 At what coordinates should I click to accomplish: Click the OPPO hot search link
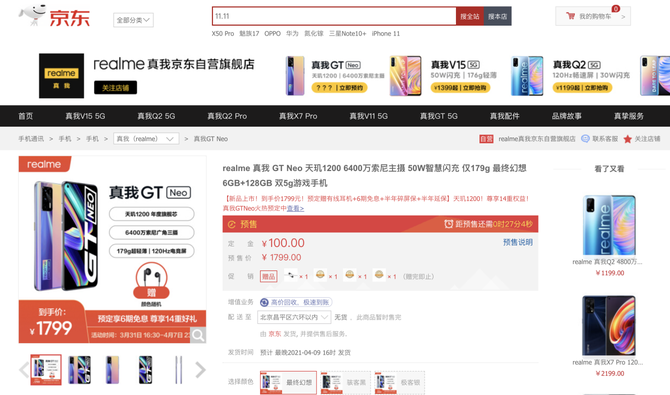point(272,33)
